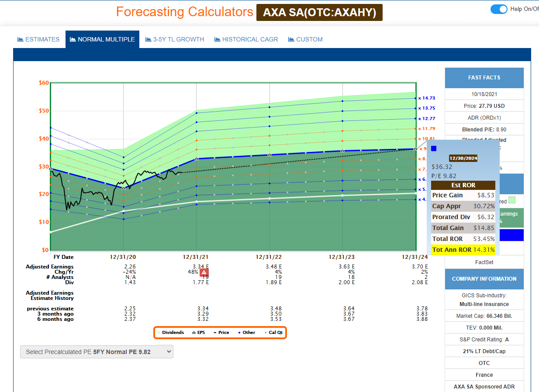
Task: Click the FactSet source label
Action: pyautogui.click(x=484, y=262)
